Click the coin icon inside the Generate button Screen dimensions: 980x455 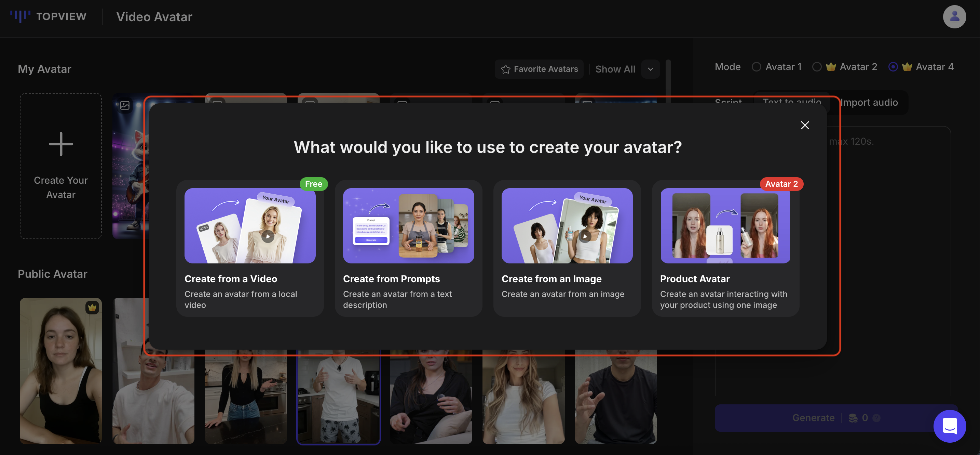pos(852,418)
